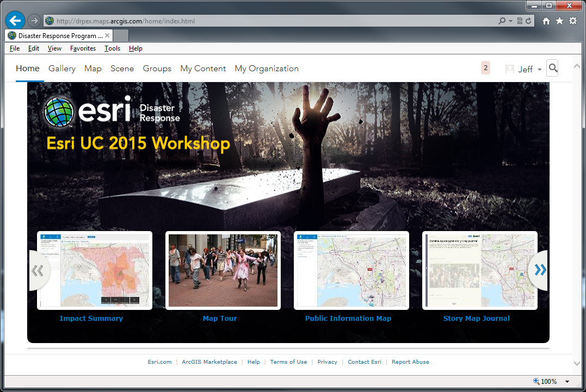Screen dimensions: 586x392
Task: Click the Map Tour title link
Action: click(220, 319)
